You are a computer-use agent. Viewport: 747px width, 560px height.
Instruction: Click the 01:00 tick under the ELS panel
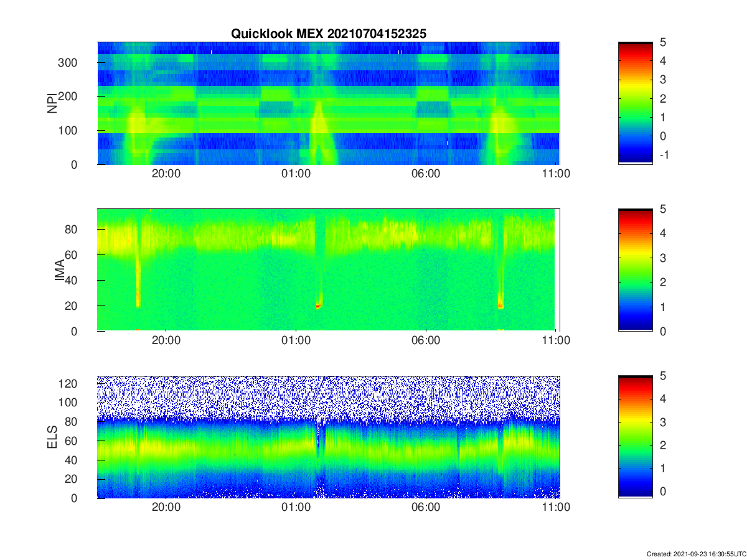click(296, 507)
